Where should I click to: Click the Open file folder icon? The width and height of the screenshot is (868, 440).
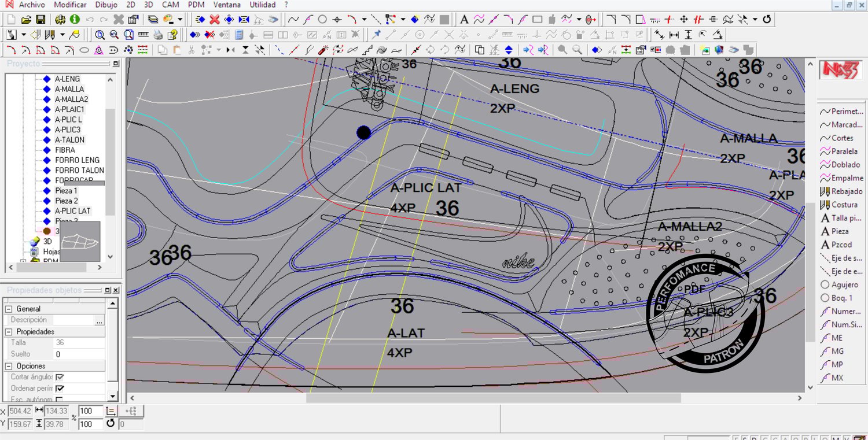pyautogui.click(x=26, y=20)
